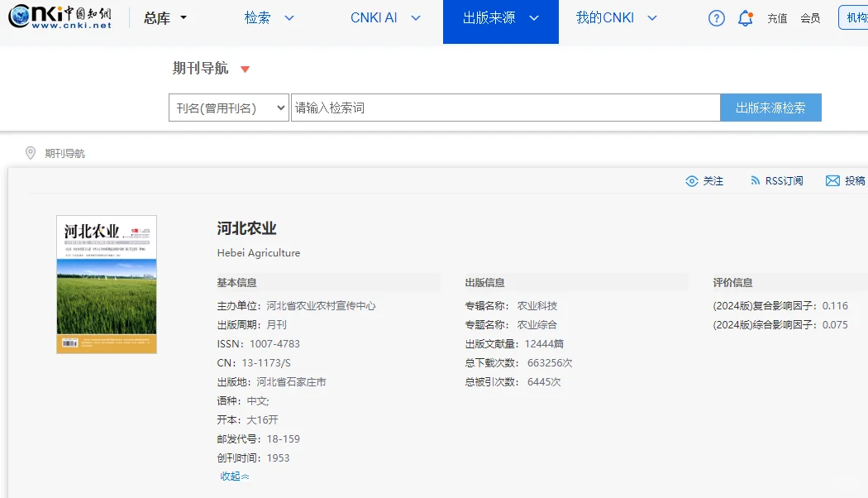Click the 河北农业 journal cover thumbnail
This screenshot has height=498, width=868.
tap(107, 285)
